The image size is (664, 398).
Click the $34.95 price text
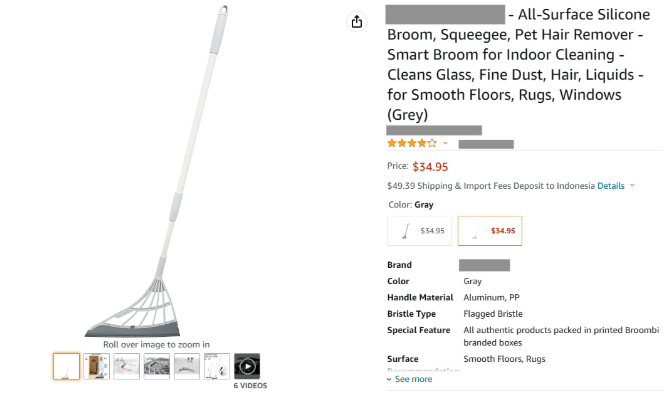tap(430, 167)
